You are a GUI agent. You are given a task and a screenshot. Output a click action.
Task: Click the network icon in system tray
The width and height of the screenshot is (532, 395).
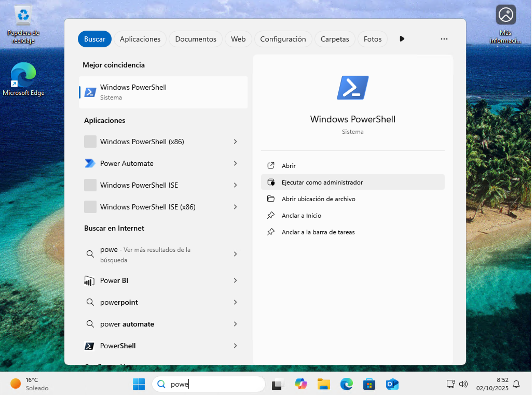pyautogui.click(x=451, y=384)
